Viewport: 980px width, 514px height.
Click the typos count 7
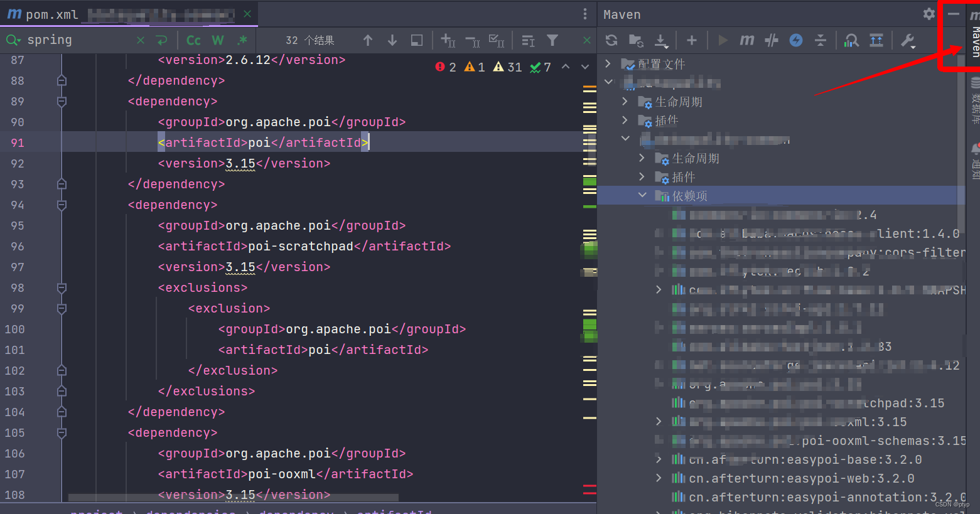540,67
